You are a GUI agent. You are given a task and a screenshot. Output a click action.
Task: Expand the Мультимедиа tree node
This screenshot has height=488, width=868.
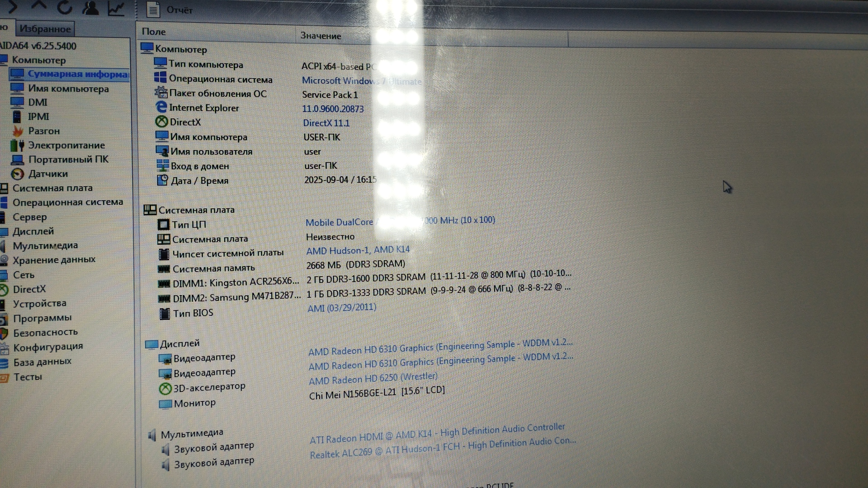(x=45, y=246)
